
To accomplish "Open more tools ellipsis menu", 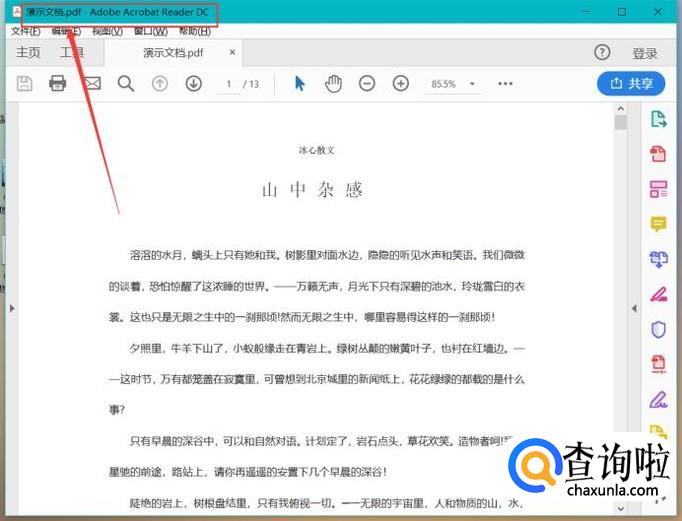I will click(x=505, y=83).
